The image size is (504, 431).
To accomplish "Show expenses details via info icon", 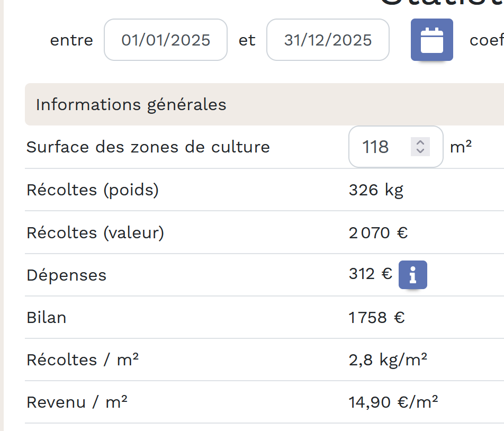I will point(412,275).
